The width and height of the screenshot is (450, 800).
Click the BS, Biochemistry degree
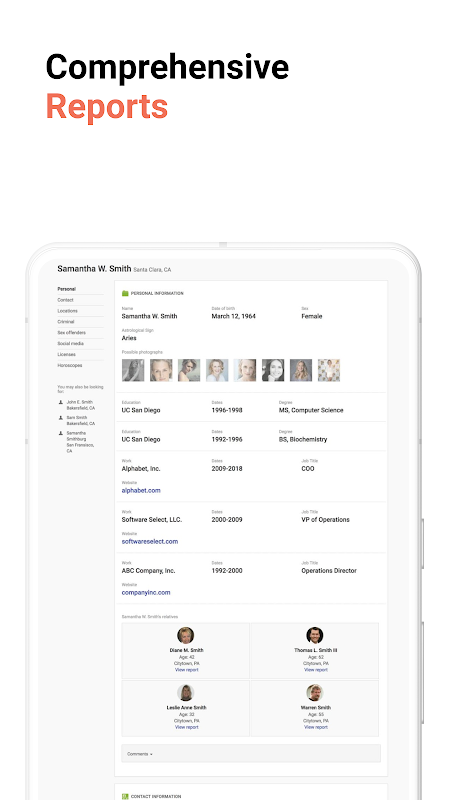(x=303, y=439)
